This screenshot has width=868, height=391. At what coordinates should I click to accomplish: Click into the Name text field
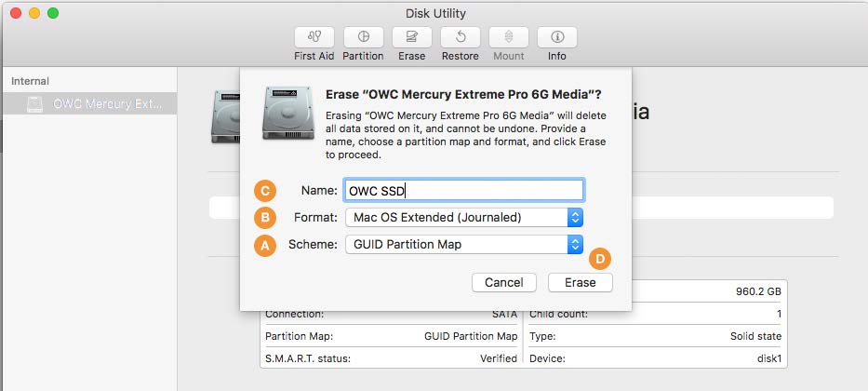(x=463, y=190)
